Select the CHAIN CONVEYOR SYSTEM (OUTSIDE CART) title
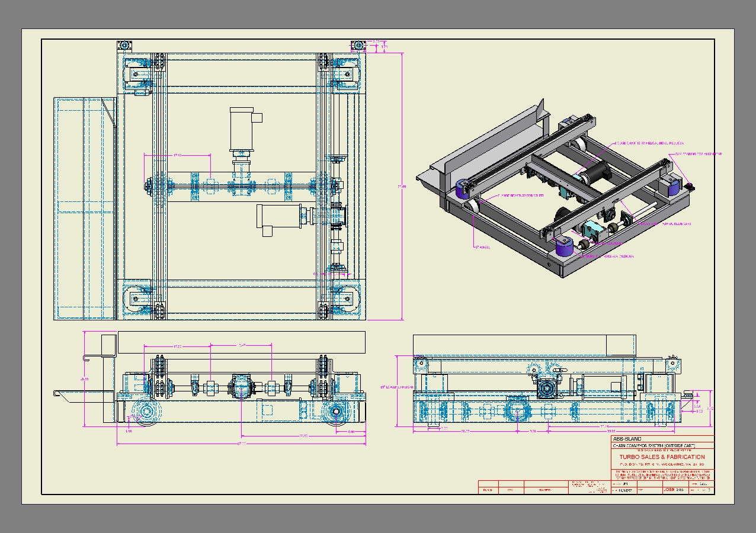Screen dimensions: 756x533 (x=654, y=445)
